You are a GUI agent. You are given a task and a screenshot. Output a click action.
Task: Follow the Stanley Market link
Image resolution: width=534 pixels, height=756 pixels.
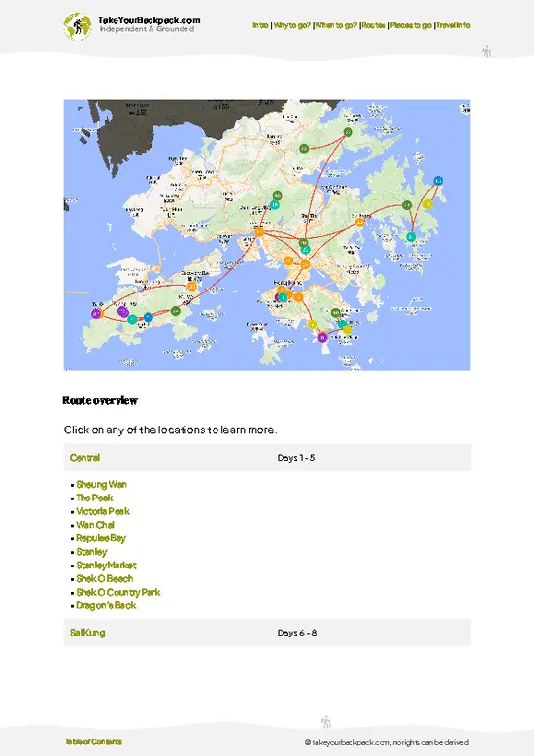pos(106,566)
